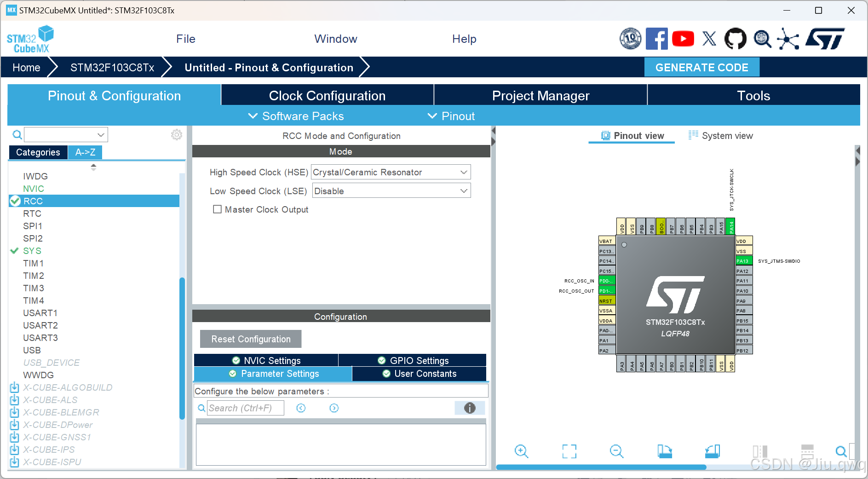Open the Window menu

[x=336, y=39]
